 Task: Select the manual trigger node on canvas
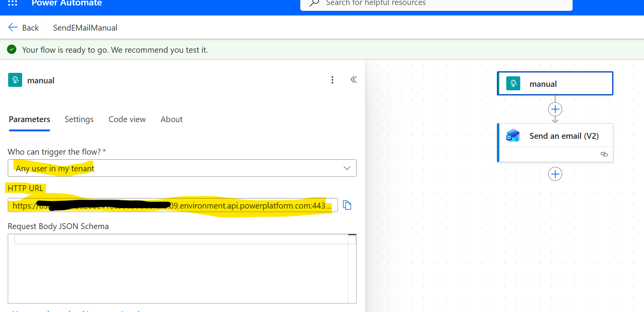(555, 84)
